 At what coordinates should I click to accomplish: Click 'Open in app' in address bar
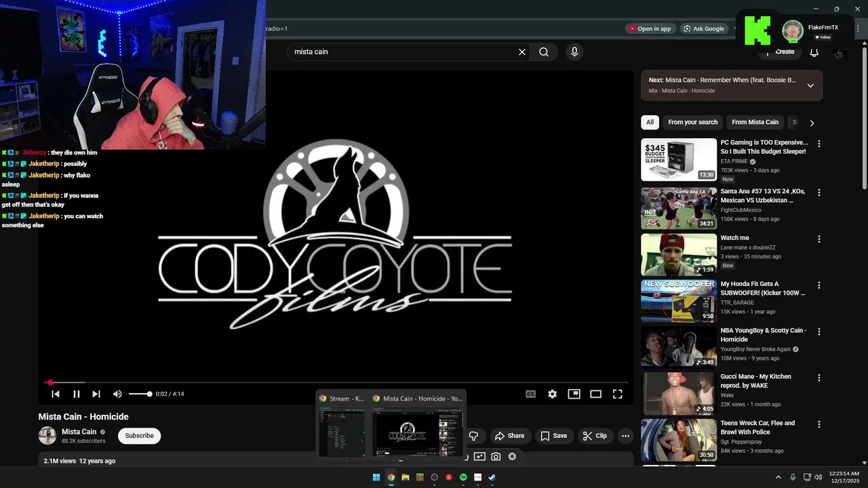coord(650,28)
